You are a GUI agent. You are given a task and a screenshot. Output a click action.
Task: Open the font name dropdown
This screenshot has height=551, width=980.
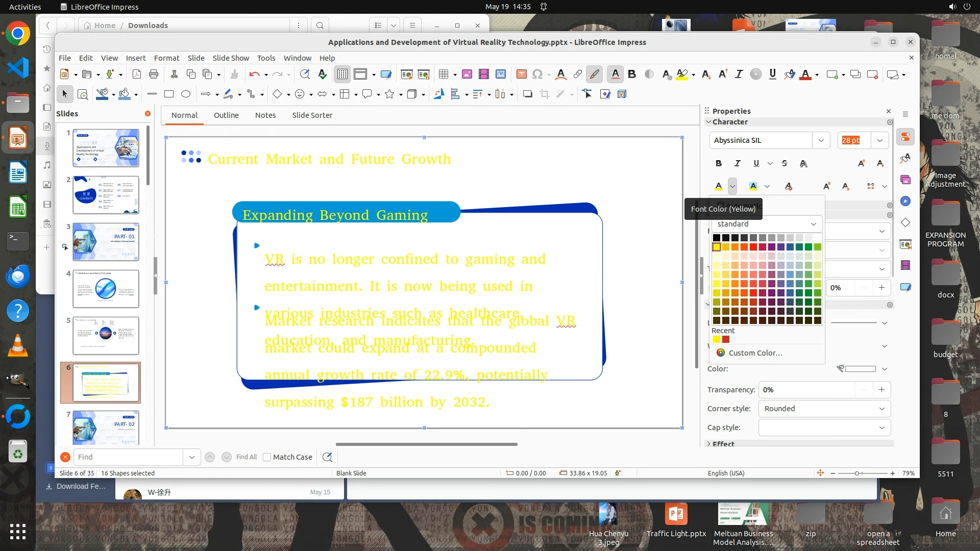pos(821,140)
